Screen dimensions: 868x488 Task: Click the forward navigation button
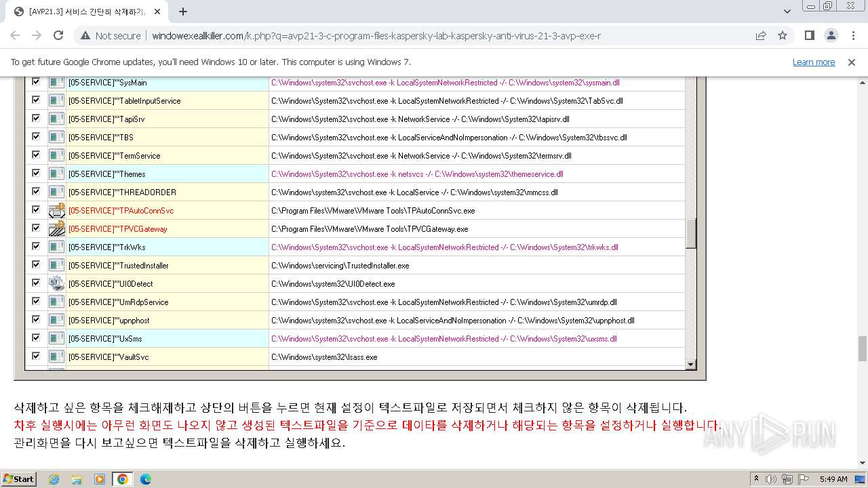[x=37, y=36]
